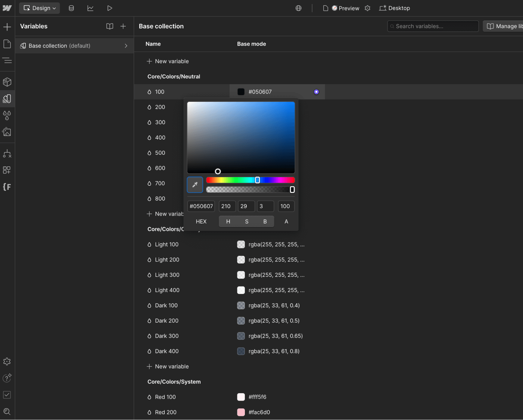Image resolution: width=523 pixels, height=420 pixels.
Task: Expand the Base collection default entry
Action: pos(126,46)
